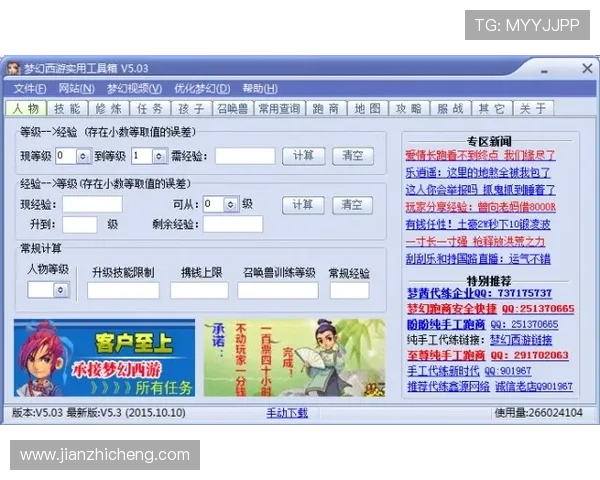Click the 携钱上限 field
Screen dimensions: 600x480
click(199, 291)
